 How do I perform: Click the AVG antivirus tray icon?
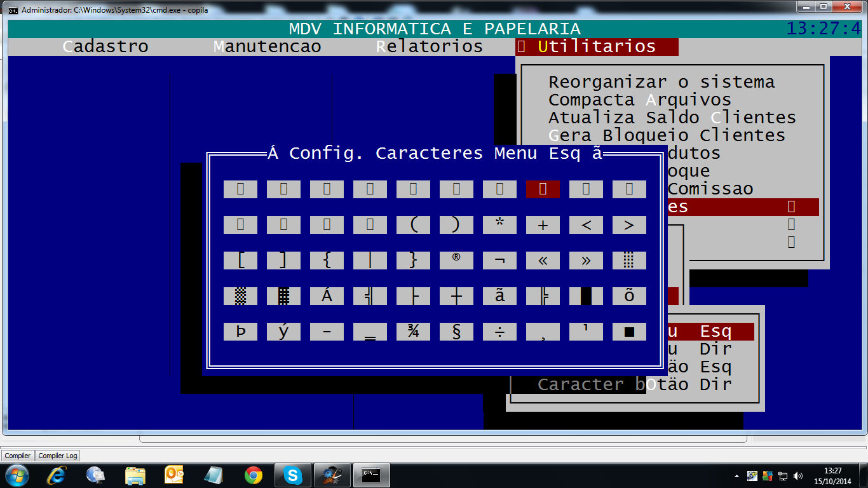pos(768,475)
